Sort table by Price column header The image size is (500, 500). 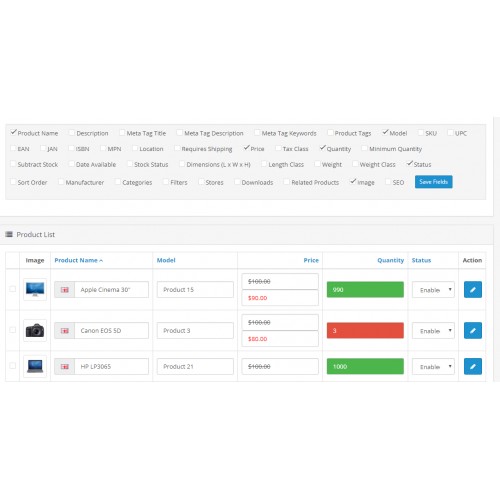(311, 260)
